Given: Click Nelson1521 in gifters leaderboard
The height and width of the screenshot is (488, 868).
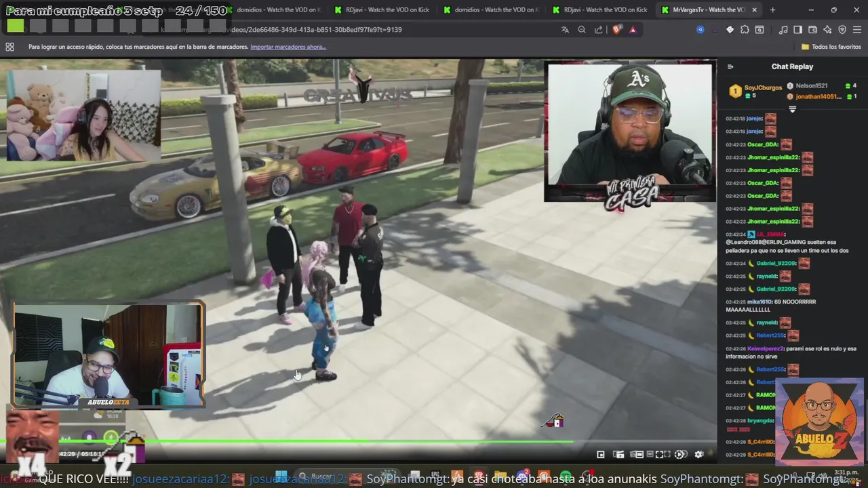Looking at the screenshot, I should (x=812, y=86).
